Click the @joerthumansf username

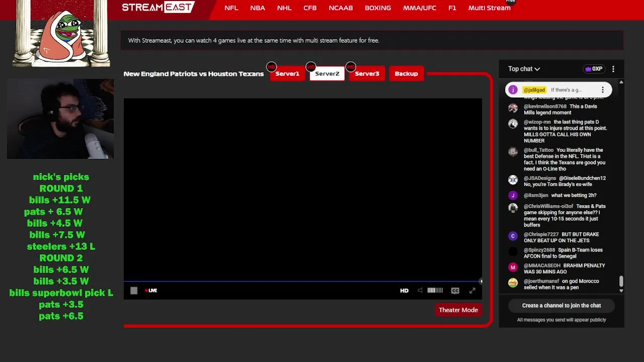coord(541,282)
